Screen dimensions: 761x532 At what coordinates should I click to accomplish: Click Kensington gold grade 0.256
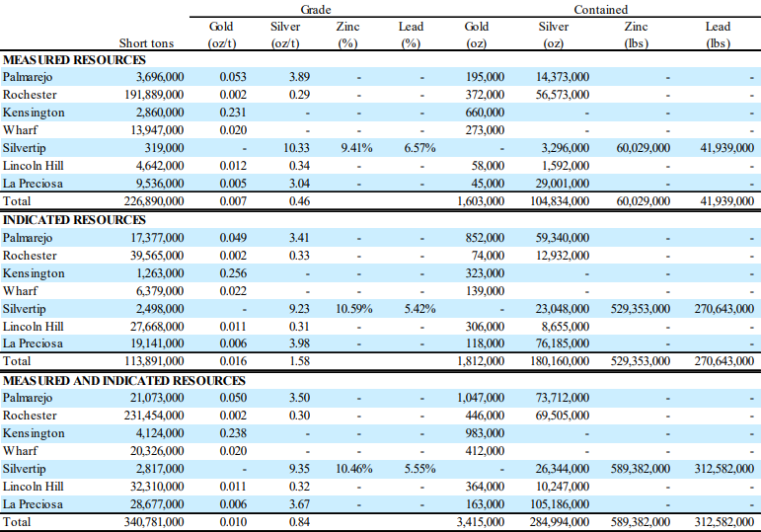coord(233,273)
